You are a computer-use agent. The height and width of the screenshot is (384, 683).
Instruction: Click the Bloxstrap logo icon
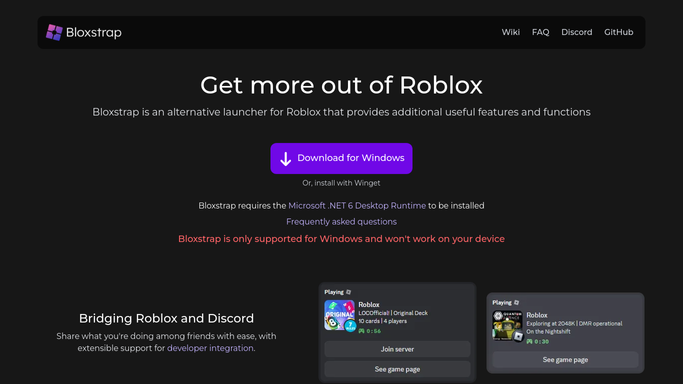(54, 32)
